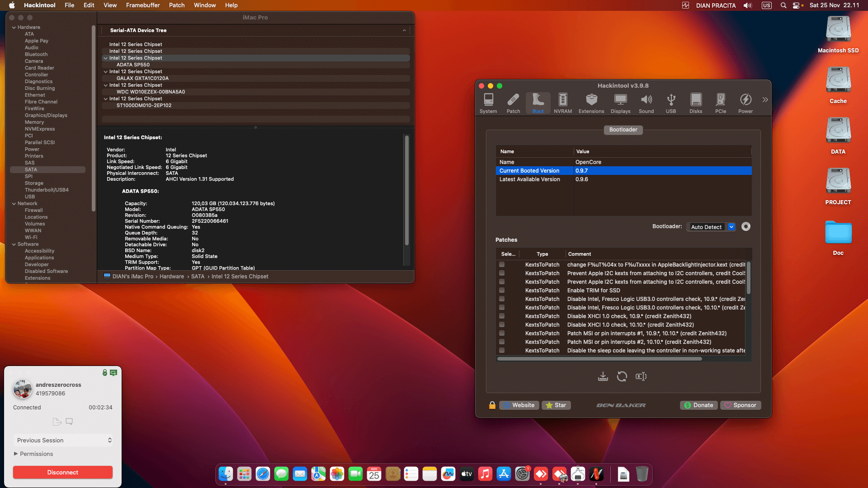Click the Star button
Image resolution: width=868 pixels, height=488 pixels.
(556, 405)
